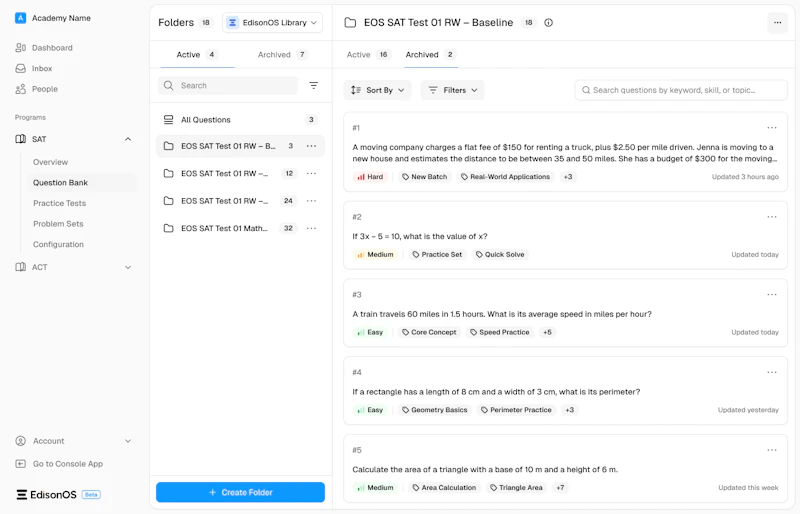Click the Hard difficulty tag
Screen dimensions: 800x514
(x=370, y=177)
